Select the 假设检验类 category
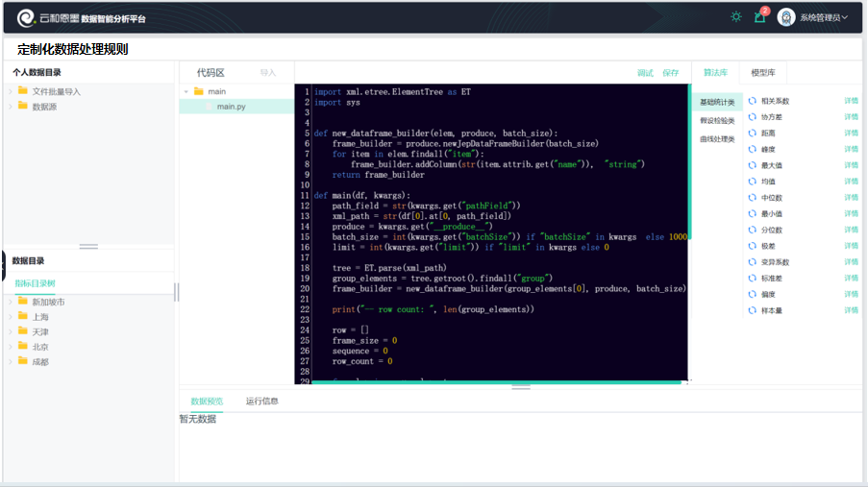The height and width of the screenshot is (487, 868). point(717,121)
